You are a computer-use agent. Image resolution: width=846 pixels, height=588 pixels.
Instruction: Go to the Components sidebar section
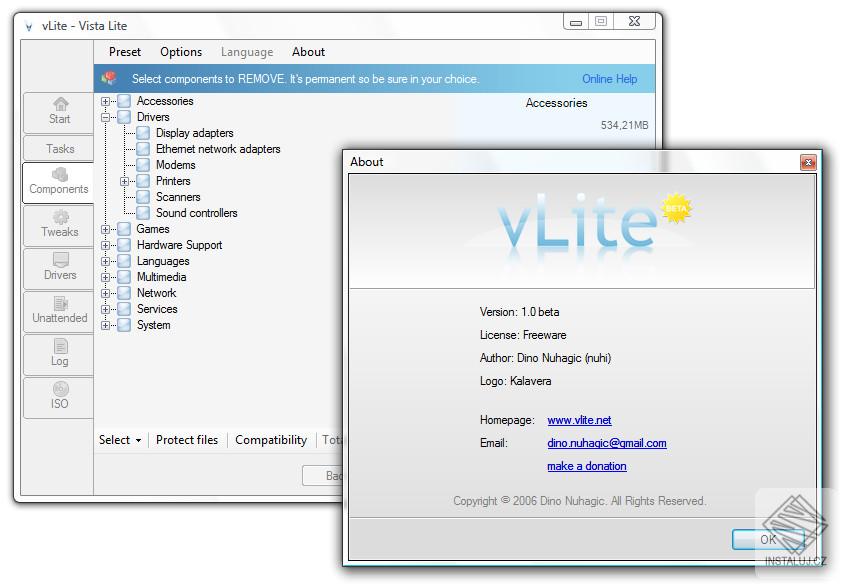pyautogui.click(x=58, y=183)
